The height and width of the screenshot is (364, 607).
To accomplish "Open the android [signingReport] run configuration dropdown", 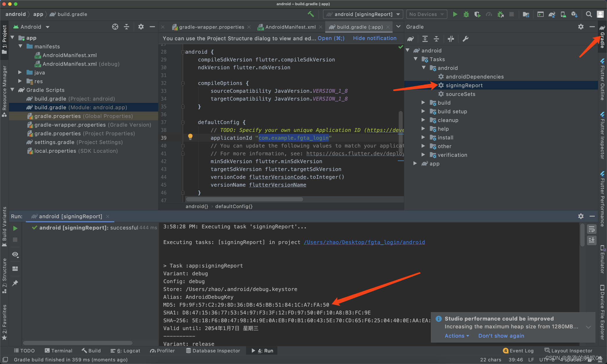I will coord(363,14).
